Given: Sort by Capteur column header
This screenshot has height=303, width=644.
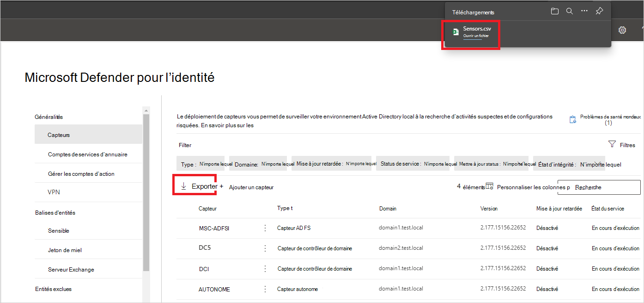Looking at the screenshot, I should 208,208.
